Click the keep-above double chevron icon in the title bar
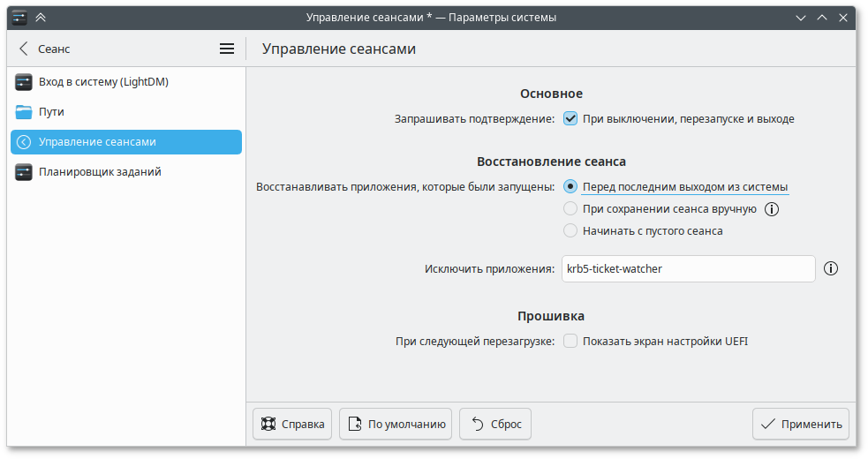Image resolution: width=868 pixels, height=459 pixels. pos(41,18)
